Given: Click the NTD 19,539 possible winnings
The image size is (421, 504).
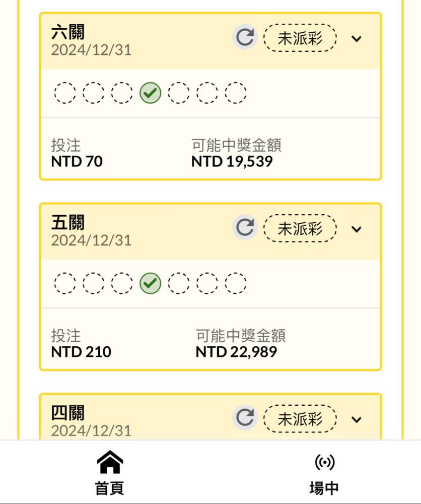Looking at the screenshot, I should [x=232, y=161].
